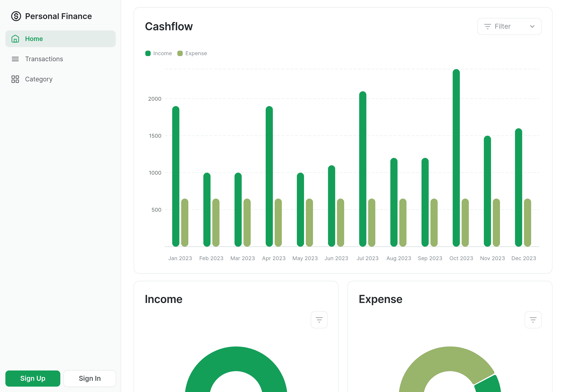Click the Home house icon in sidebar
Screen dimensions: 565x392
(x=15, y=39)
